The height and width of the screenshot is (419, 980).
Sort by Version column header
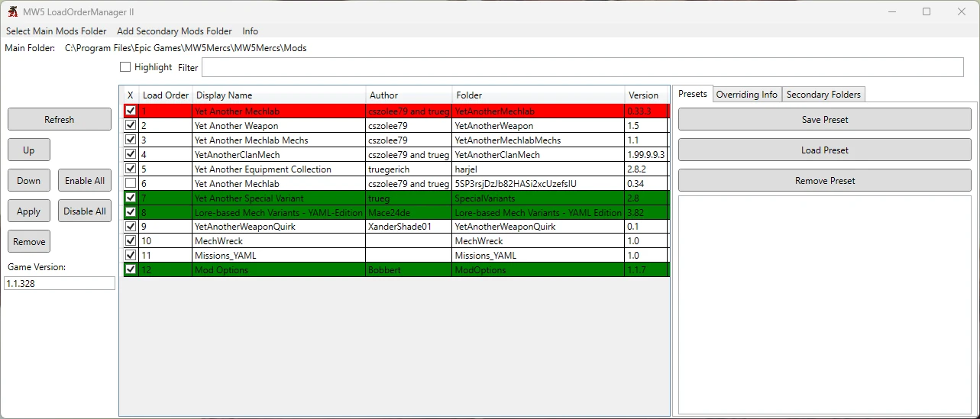click(646, 95)
